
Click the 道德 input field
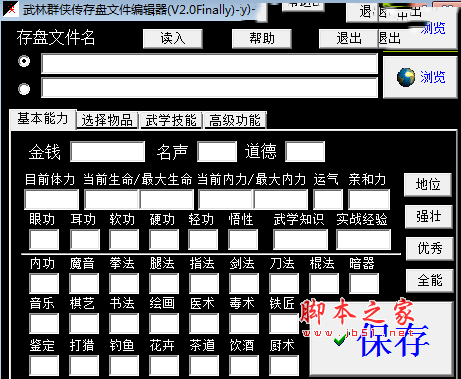(x=305, y=152)
